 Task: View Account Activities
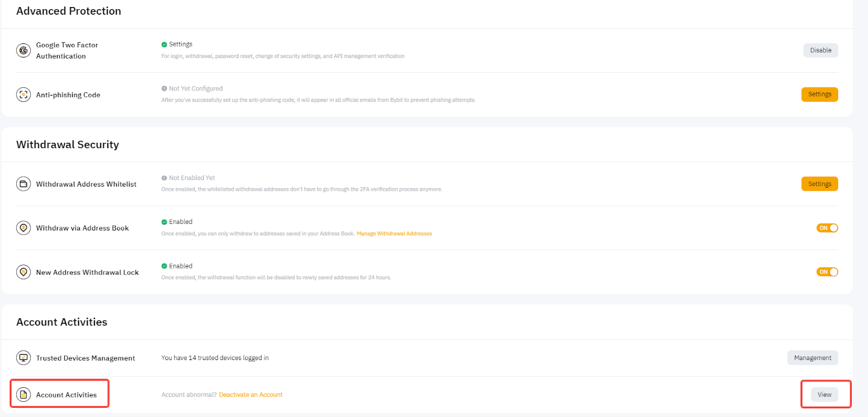coord(824,395)
